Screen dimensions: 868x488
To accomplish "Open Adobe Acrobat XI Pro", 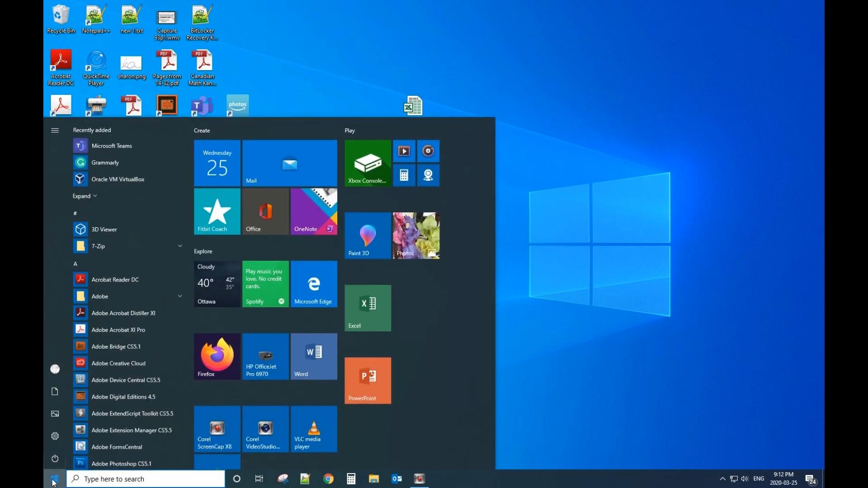I will (x=128, y=330).
